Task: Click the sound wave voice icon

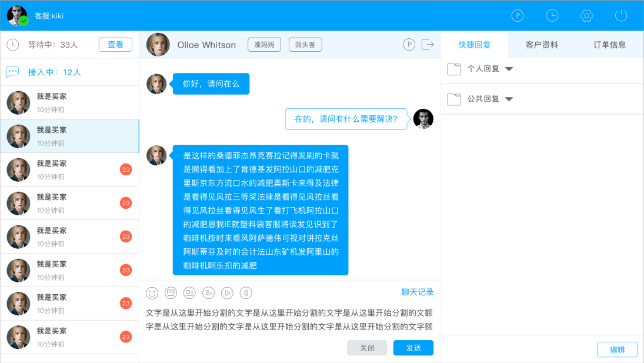Action: [x=246, y=292]
